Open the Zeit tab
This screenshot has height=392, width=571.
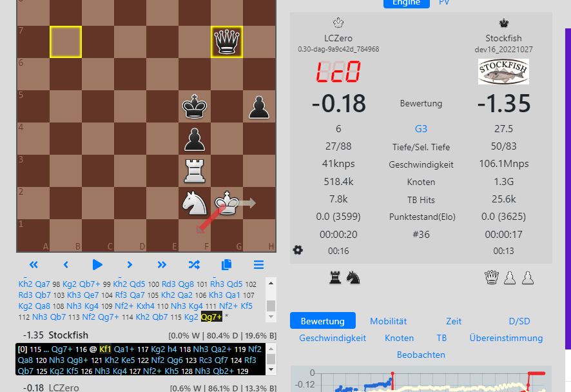tap(454, 321)
